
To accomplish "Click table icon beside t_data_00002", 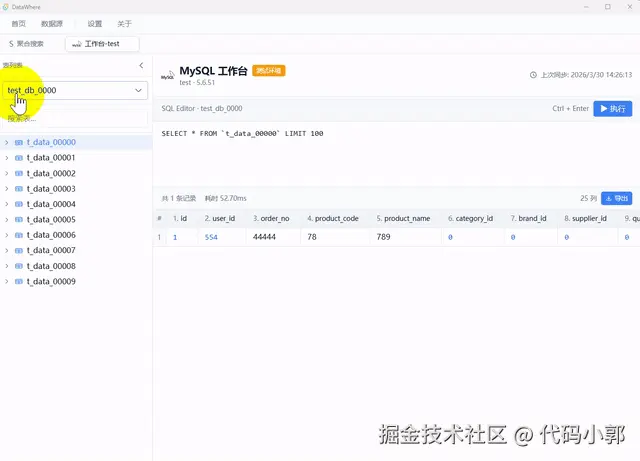I will pos(19,173).
